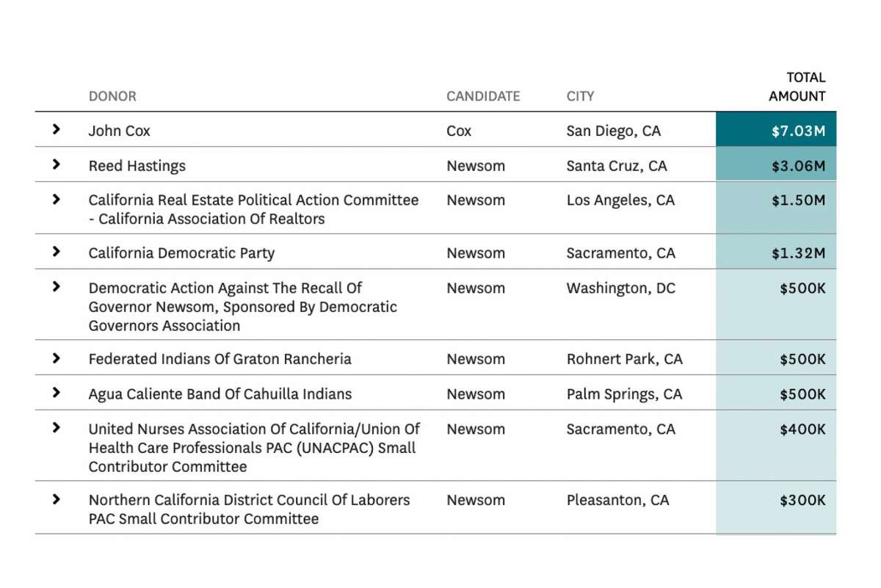The width and height of the screenshot is (881, 588).
Task: Sort by the TOTAL AMOUNT column header
Action: click(797, 87)
